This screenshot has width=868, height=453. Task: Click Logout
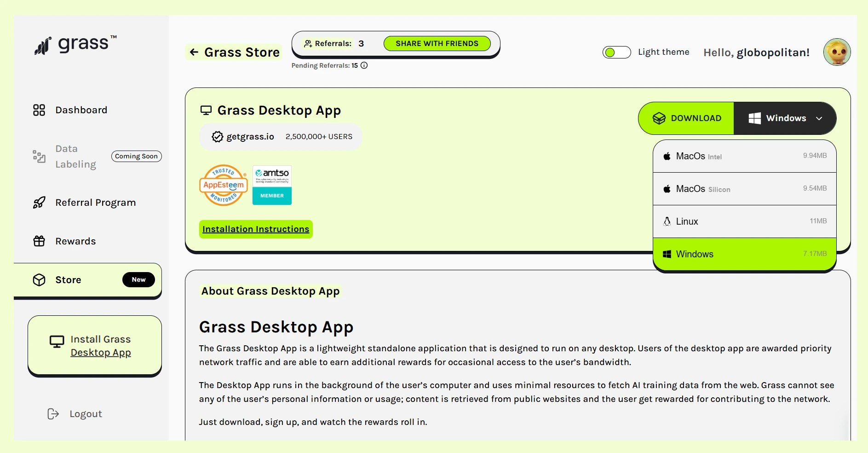coord(75,414)
